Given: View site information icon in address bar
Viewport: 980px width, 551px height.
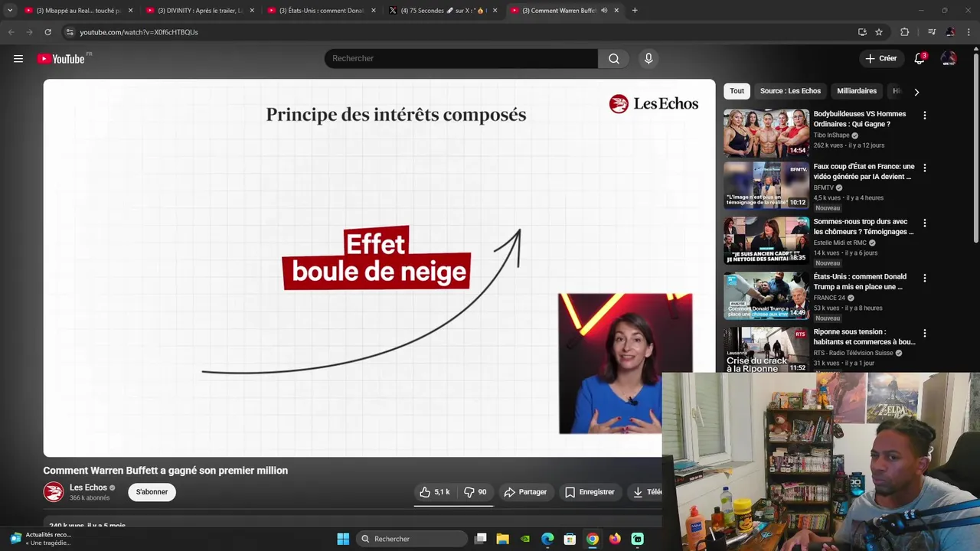Looking at the screenshot, I should 69,32.
